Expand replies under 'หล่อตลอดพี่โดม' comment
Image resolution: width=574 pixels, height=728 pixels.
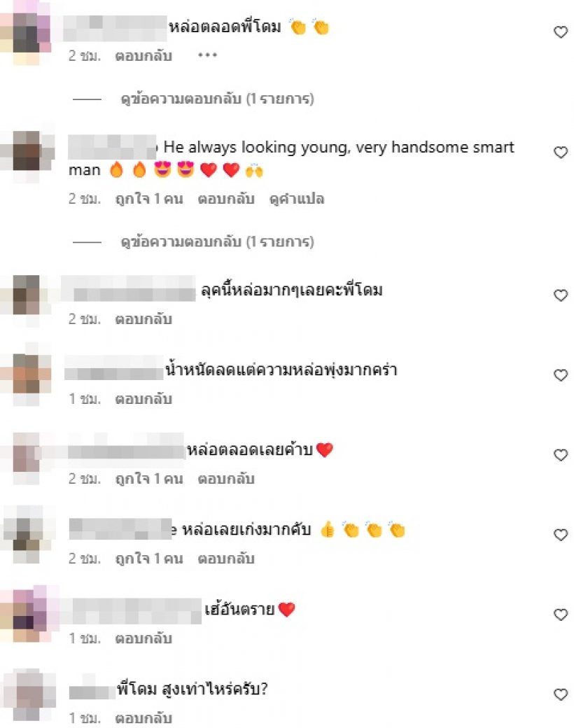click(x=217, y=99)
